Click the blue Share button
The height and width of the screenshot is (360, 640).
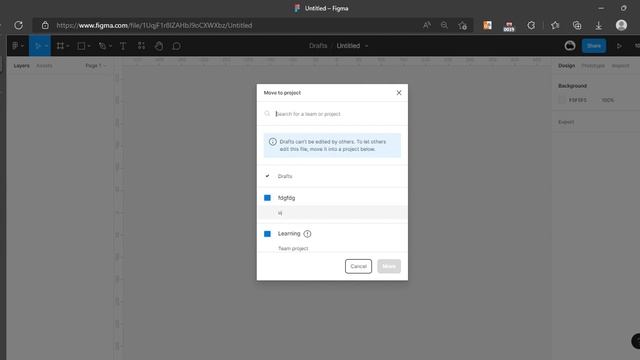click(594, 46)
